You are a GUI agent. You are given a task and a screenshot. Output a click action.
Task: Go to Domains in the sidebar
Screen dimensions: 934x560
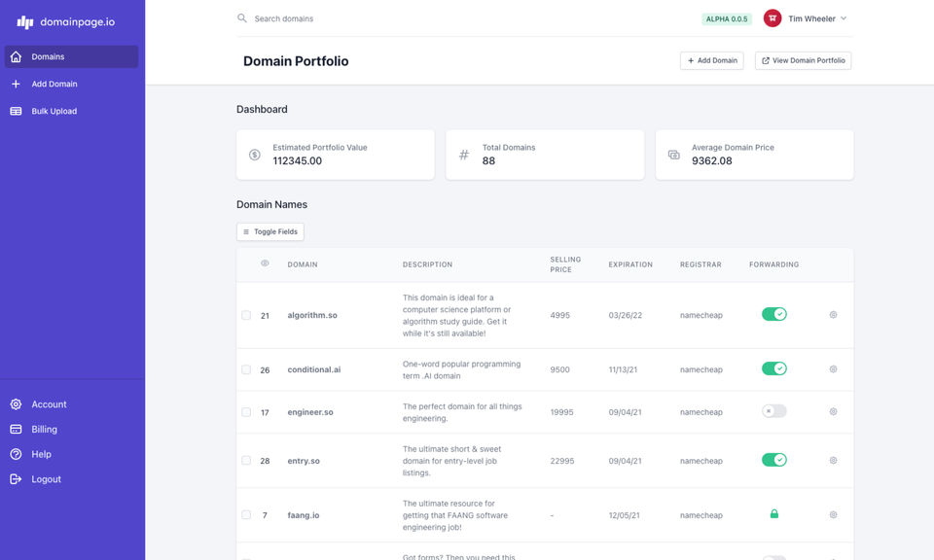[71, 56]
